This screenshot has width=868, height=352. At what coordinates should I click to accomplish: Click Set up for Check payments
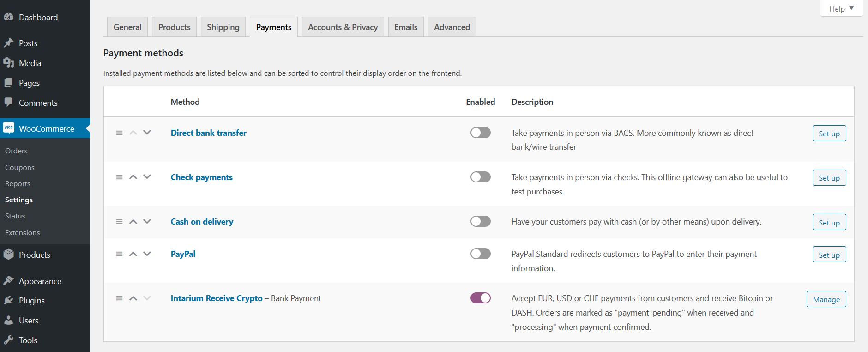[829, 178]
